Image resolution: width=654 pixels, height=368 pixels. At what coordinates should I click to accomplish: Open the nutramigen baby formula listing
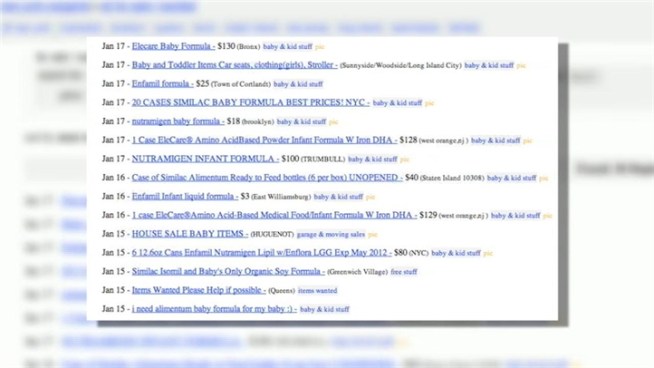click(178, 121)
